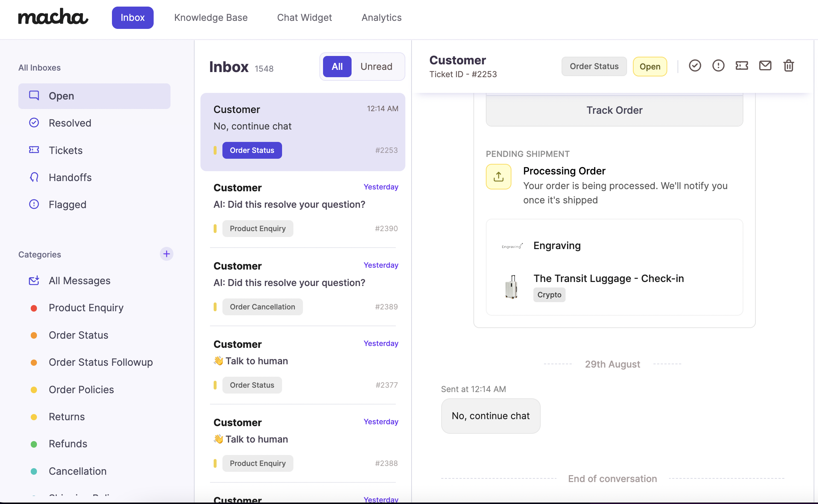Switch the inbox filter to Unread
Viewport: 818px width, 504px height.
[x=376, y=67]
